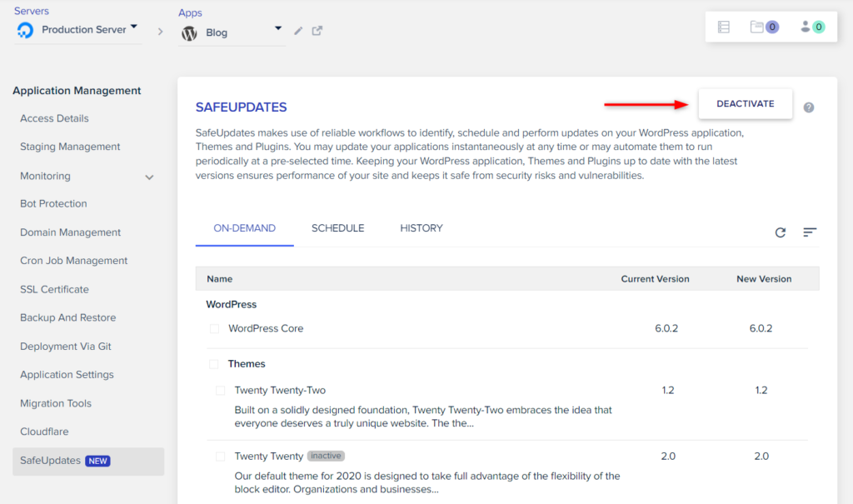Click the Deactivate button

coord(746,104)
